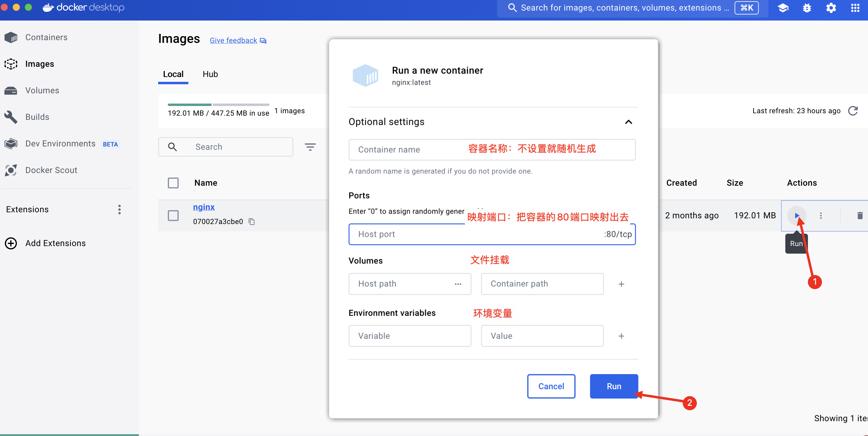The width and height of the screenshot is (868, 436).
Task: Click the global search bar
Action: pyautogui.click(x=633, y=8)
